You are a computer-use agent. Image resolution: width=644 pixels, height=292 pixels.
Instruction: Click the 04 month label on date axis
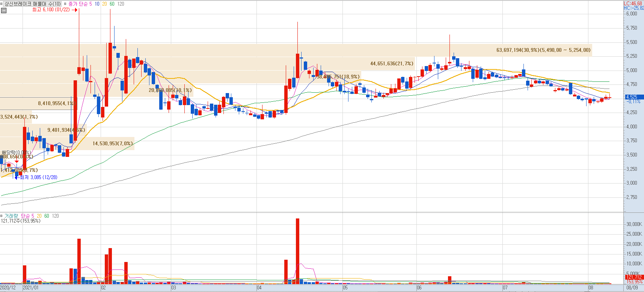coord(259,288)
